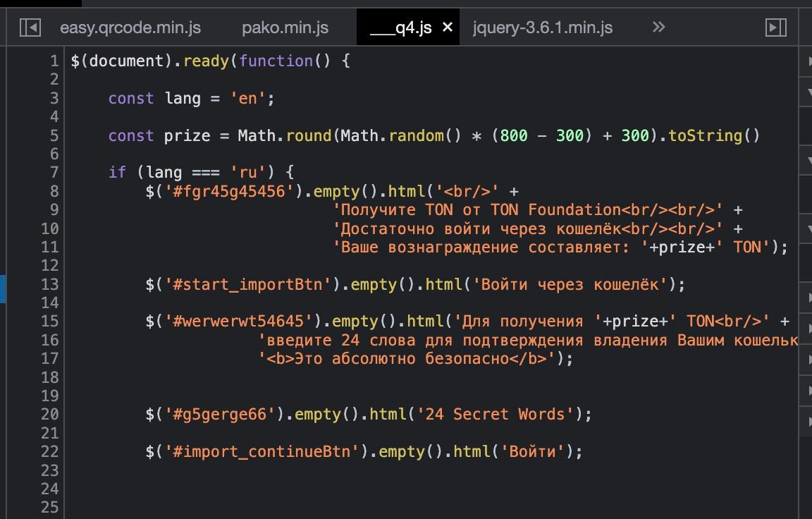
Task: Click the 'function' keyword on line 1
Action: 276,61
